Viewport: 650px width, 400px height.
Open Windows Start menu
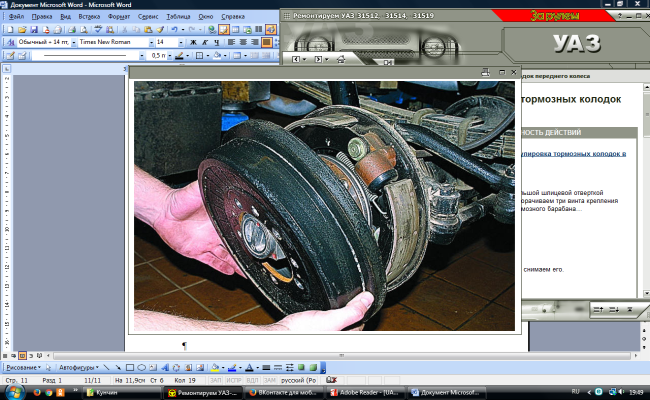point(14,392)
